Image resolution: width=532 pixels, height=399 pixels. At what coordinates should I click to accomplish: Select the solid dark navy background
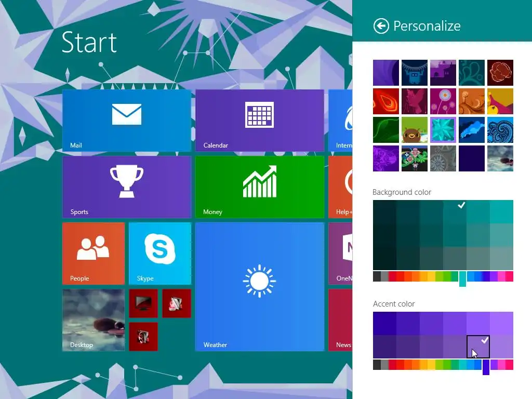(x=472, y=158)
